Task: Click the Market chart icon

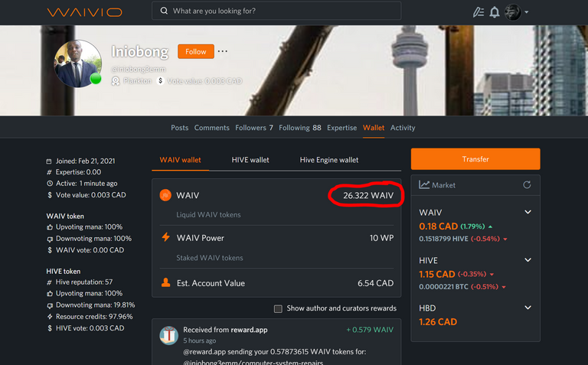Action: pyautogui.click(x=424, y=184)
